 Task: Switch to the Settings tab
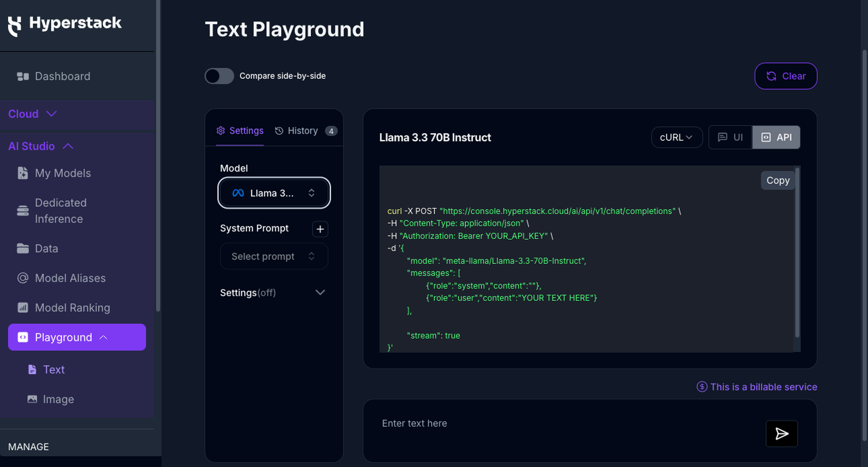coord(240,130)
